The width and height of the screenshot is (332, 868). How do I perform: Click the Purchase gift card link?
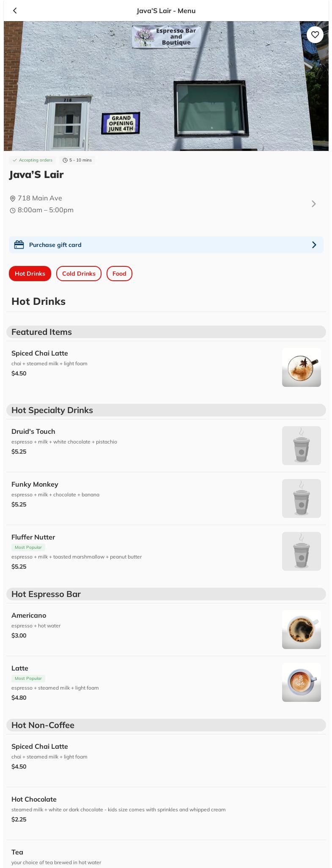click(x=55, y=245)
